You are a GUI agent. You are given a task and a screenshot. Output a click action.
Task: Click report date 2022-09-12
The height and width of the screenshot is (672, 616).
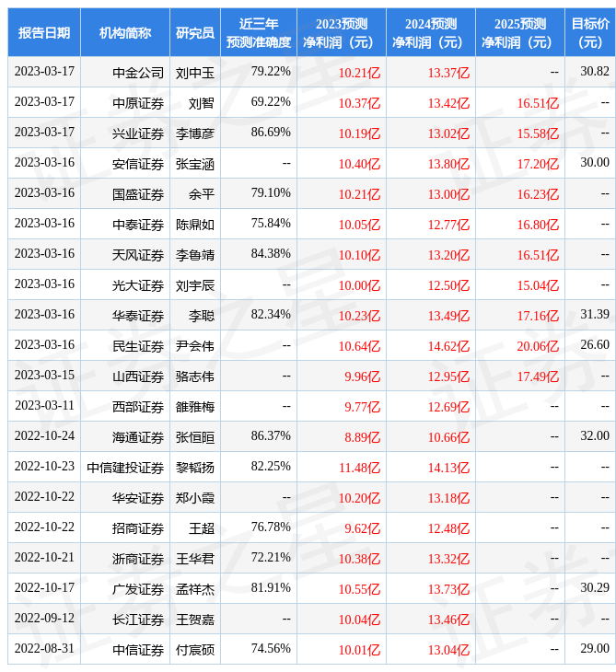[44, 618]
